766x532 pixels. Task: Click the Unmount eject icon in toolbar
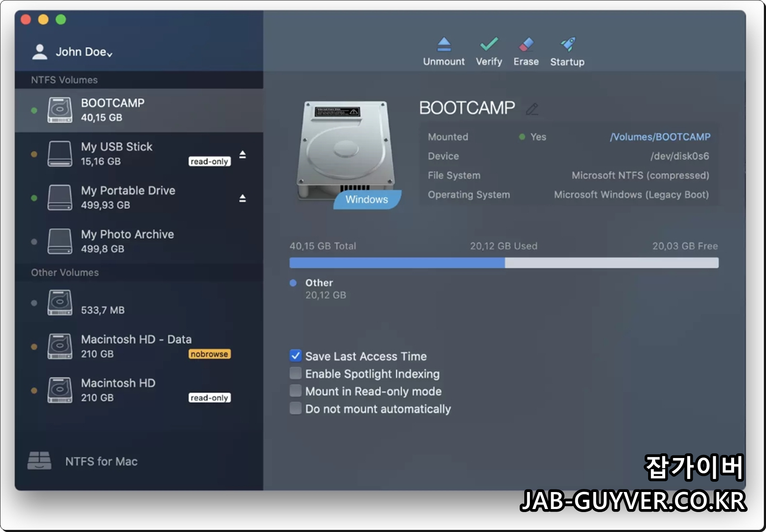[444, 44]
